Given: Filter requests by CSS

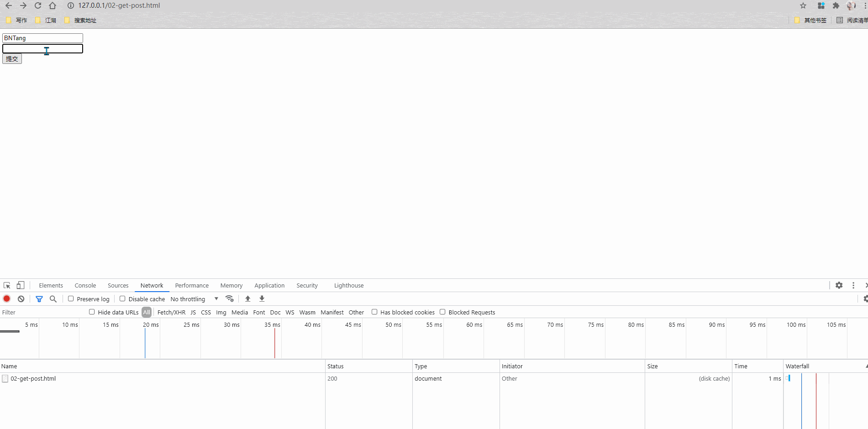Looking at the screenshot, I should (206, 312).
